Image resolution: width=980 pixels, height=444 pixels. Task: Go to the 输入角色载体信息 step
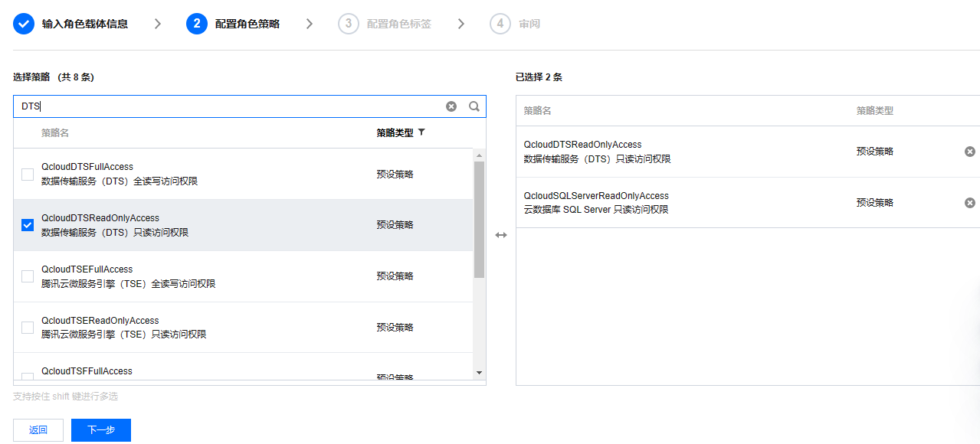coord(85,24)
